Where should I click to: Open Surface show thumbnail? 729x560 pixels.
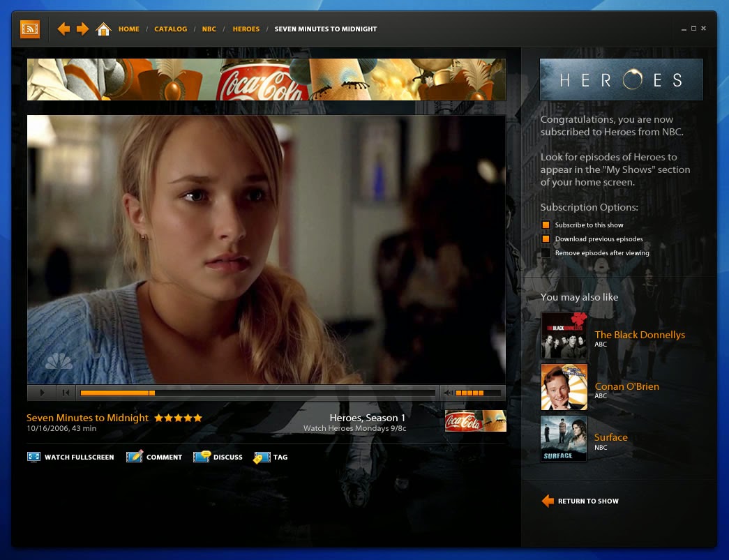coord(564,438)
